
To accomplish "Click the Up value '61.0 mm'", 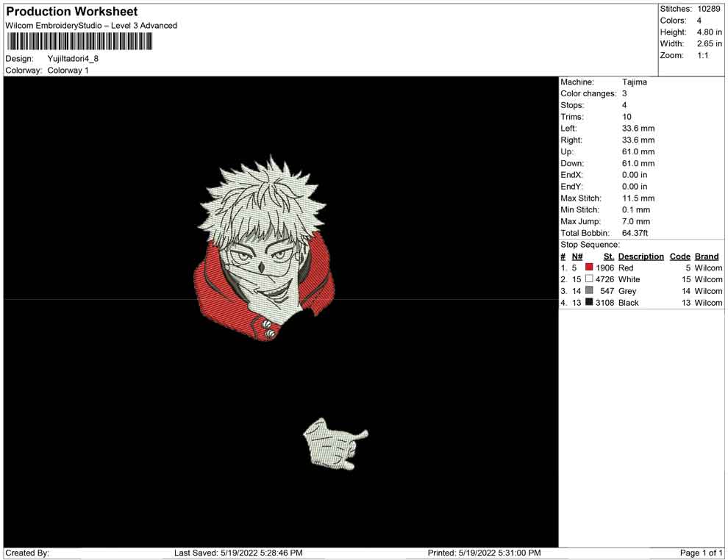I will 638,151.
